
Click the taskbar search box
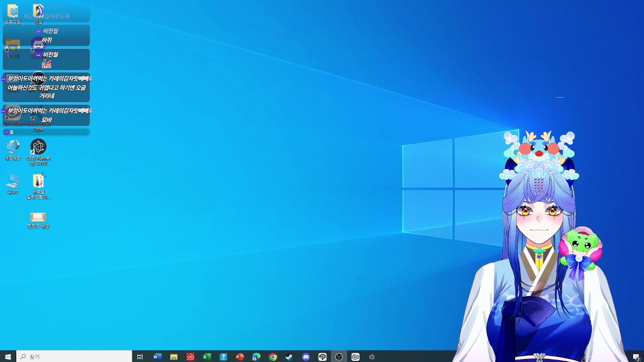pyautogui.click(x=74, y=356)
